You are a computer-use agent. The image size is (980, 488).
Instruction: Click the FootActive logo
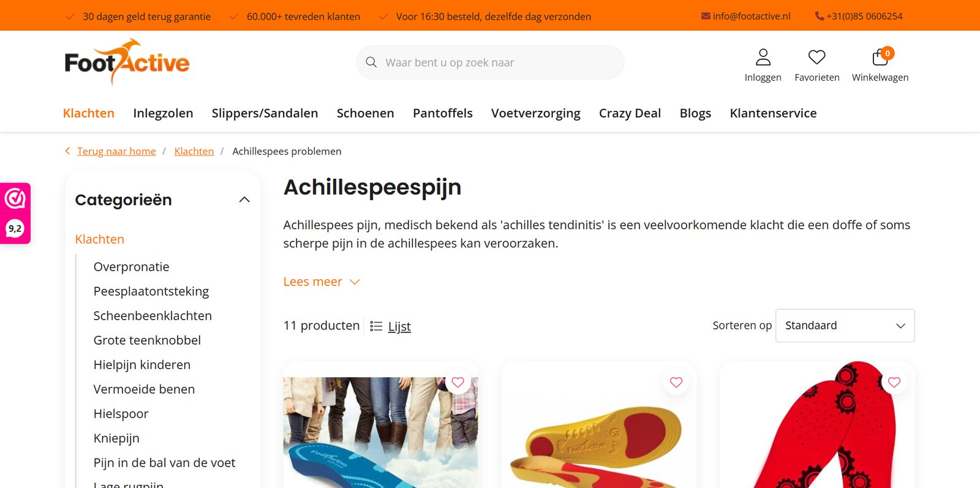coord(127,62)
